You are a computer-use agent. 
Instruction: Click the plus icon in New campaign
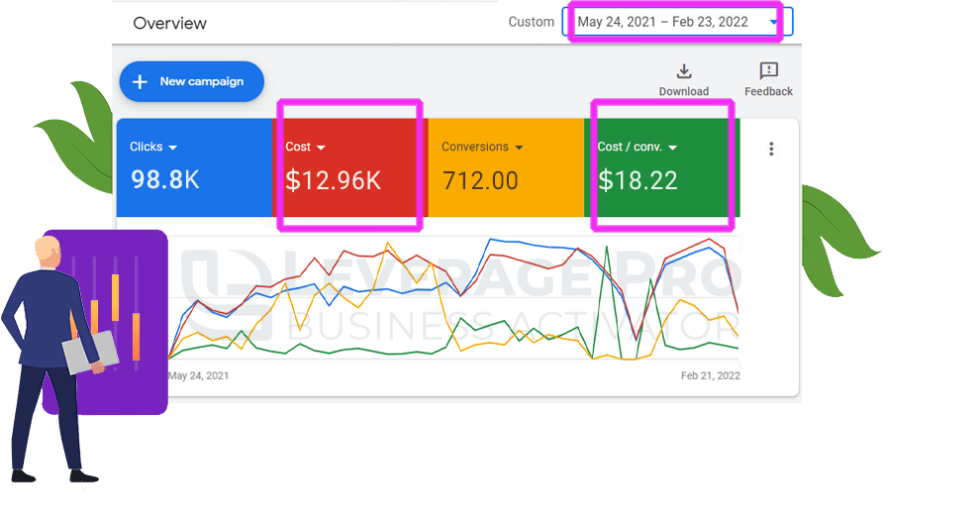(140, 82)
